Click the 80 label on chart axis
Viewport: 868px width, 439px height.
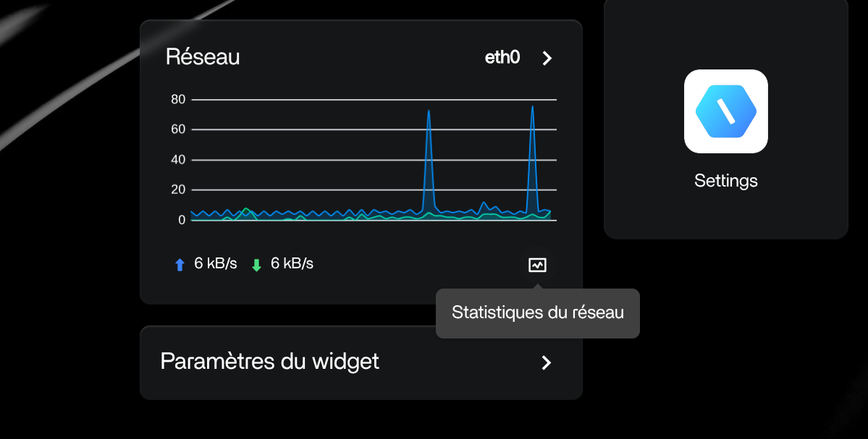coord(178,100)
